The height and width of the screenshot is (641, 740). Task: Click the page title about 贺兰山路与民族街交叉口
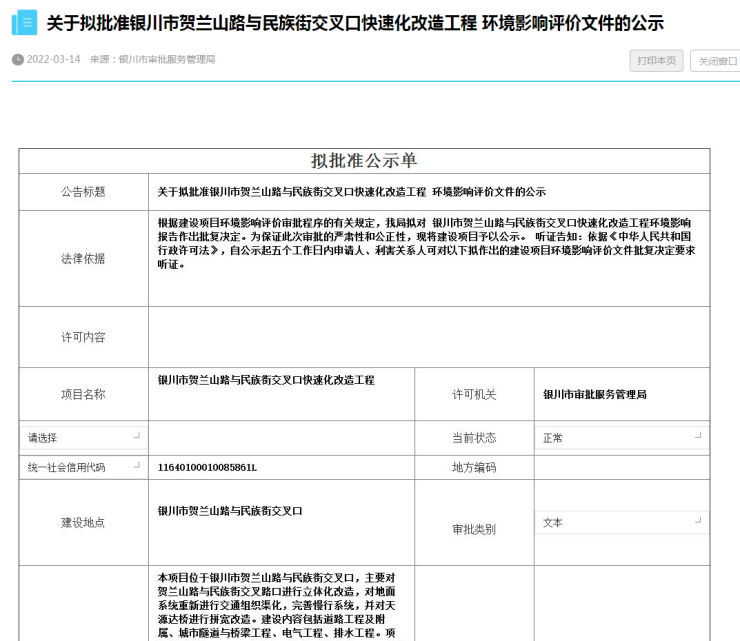(355, 23)
